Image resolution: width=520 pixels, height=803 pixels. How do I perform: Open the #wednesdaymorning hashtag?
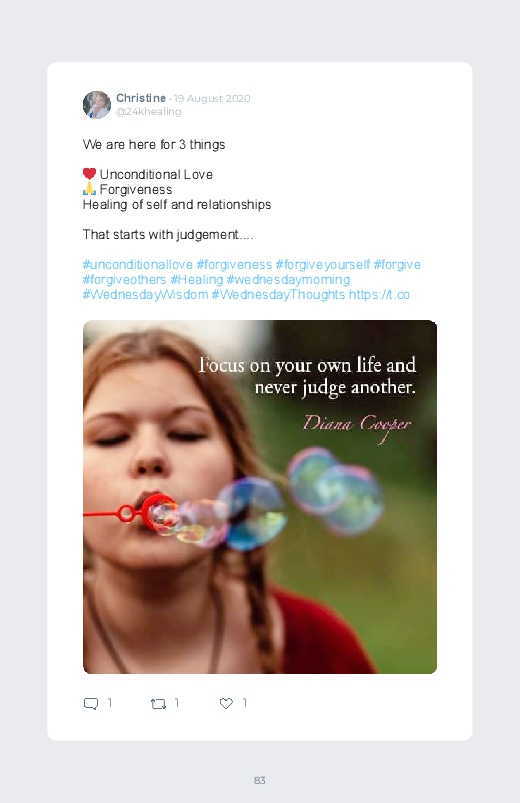288,280
